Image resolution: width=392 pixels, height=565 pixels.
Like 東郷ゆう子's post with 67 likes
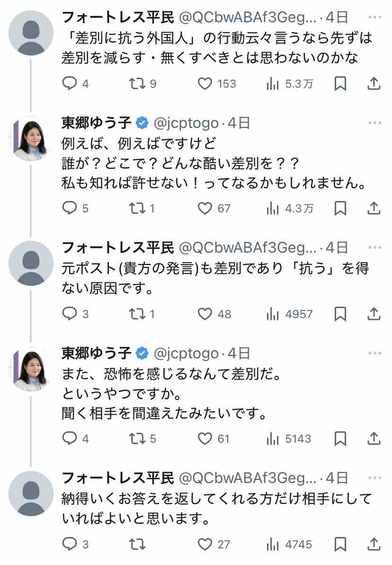205,208
